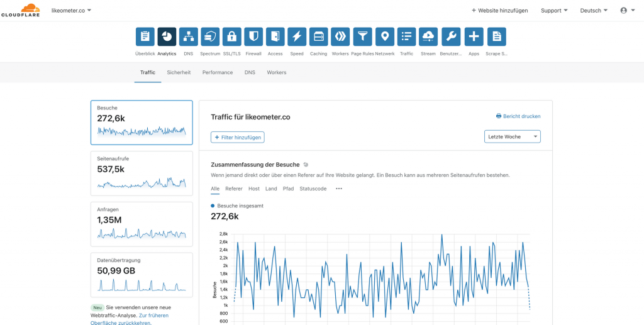Select the Alle breakdown tab
Viewport: 644px width, 325px height.
click(x=215, y=189)
